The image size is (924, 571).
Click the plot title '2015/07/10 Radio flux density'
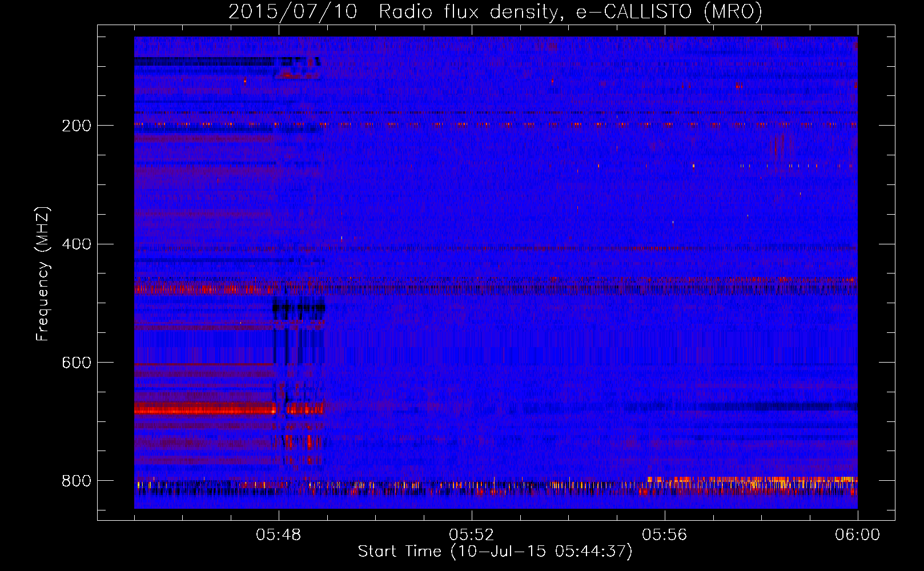(495, 12)
